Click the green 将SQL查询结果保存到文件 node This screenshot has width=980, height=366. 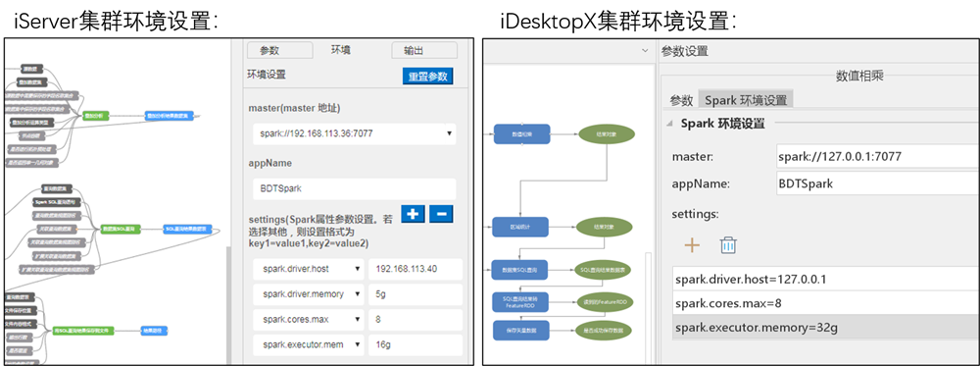pyautogui.click(x=82, y=330)
